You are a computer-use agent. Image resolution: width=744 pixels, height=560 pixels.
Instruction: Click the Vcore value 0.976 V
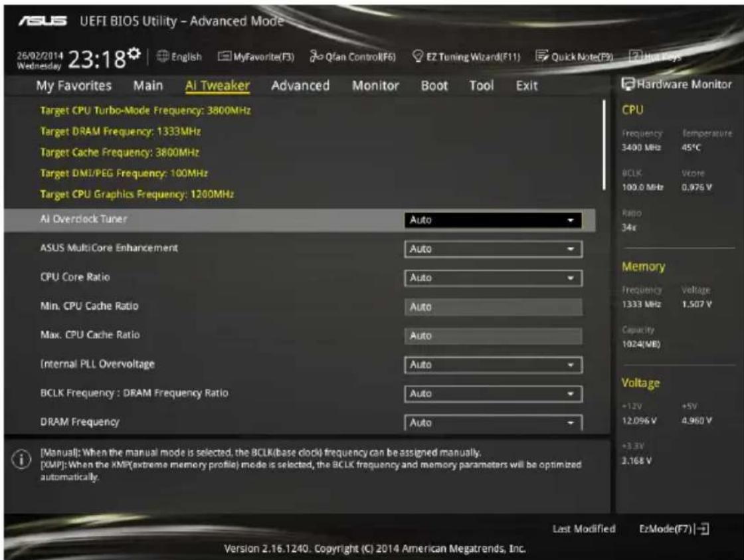pyautogui.click(x=697, y=187)
